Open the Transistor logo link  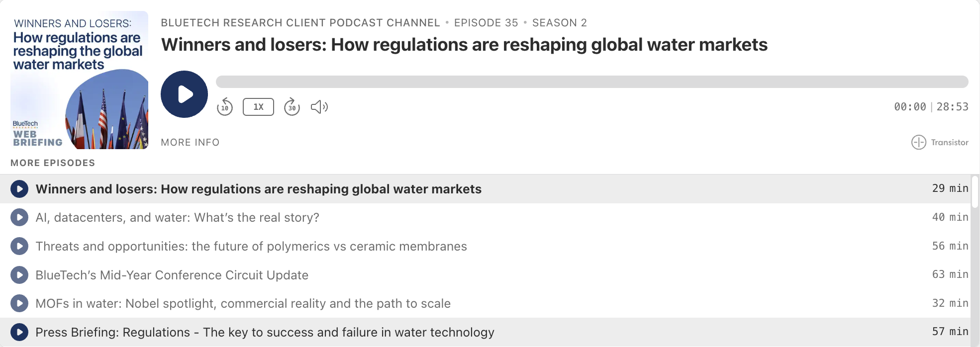click(940, 142)
